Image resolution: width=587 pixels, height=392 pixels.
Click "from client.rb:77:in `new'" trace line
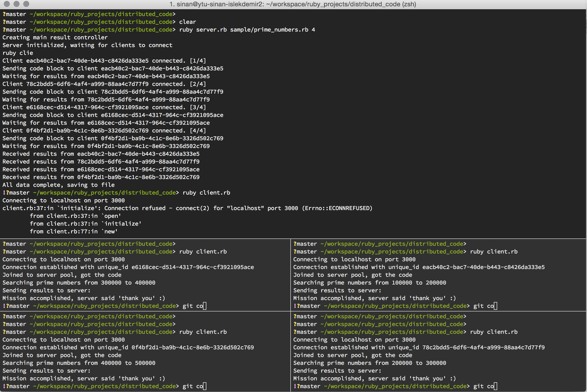point(74,231)
